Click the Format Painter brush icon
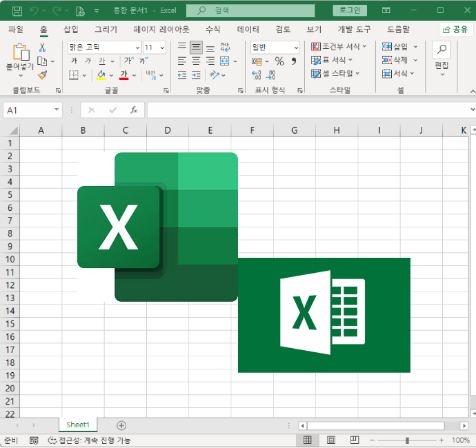Screen dimensions: 476x448 (43, 75)
